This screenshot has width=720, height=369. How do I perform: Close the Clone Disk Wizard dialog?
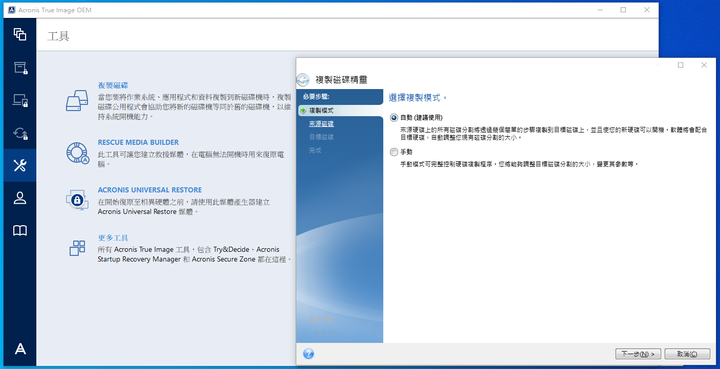tap(704, 65)
